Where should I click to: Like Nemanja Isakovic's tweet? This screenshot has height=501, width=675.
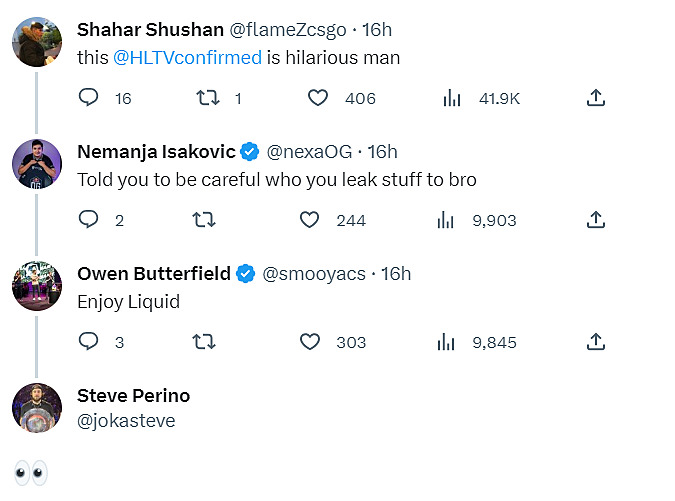[310, 220]
